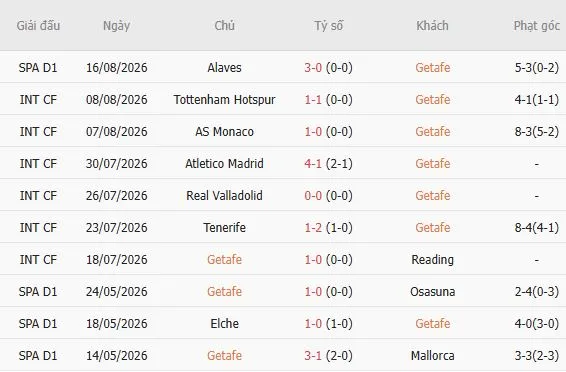
Task: Open Getafe link in 16/08/2026 row
Action: tap(432, 67)
